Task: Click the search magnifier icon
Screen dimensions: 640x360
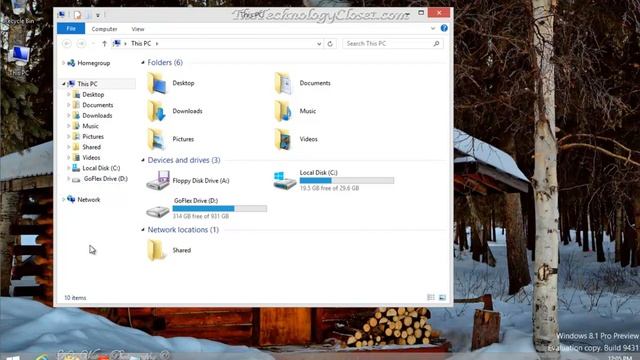Action: coord(436,44)
